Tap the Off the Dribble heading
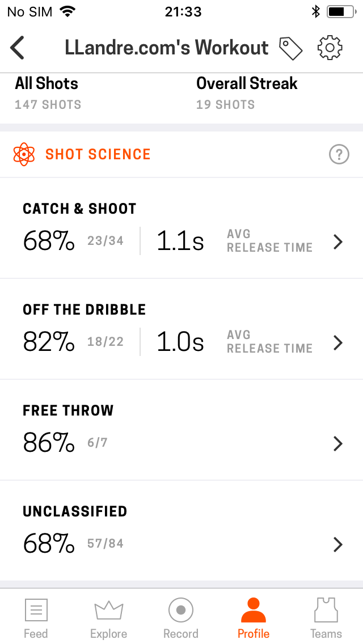363x644 pixels. click(84, 310)
